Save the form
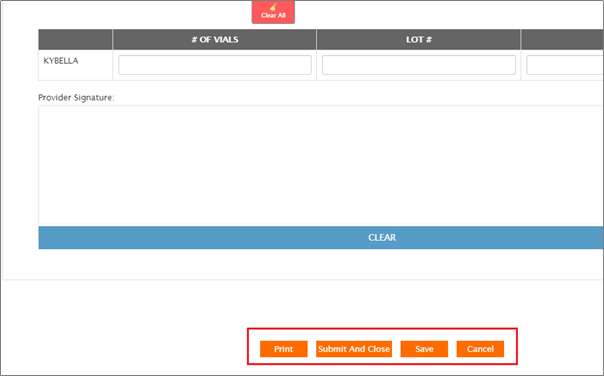 (x=424, y=349)
